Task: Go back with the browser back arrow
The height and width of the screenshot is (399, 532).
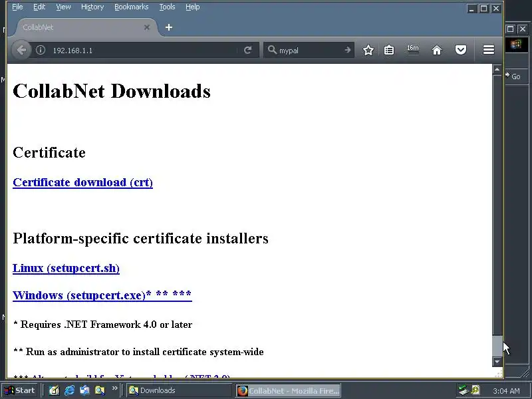Action: (21, 51)
